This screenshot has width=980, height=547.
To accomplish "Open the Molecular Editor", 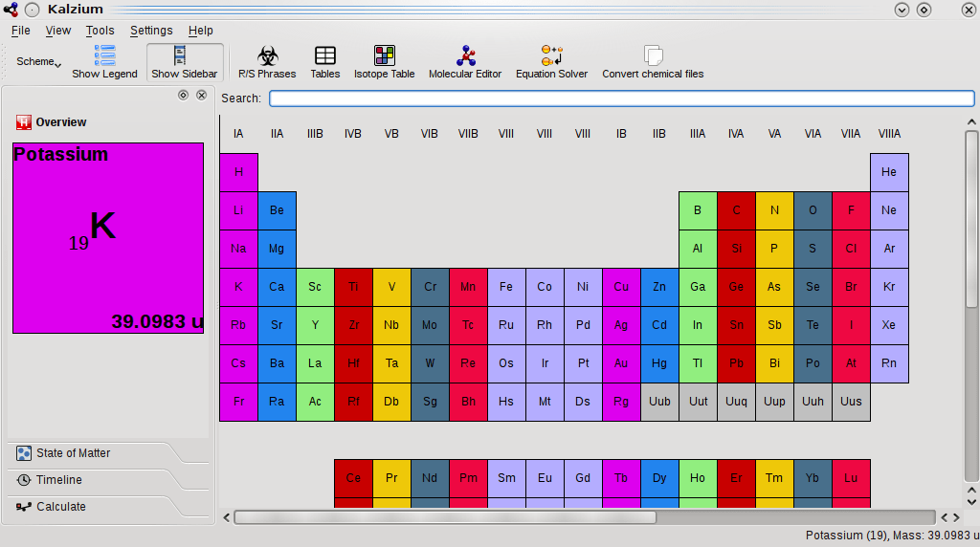I will [465, 62].
